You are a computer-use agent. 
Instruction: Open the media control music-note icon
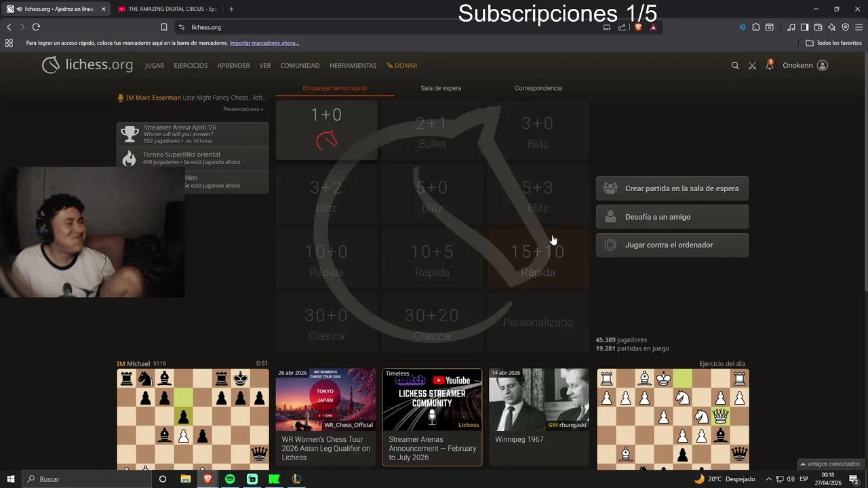[x=791, y=27]
